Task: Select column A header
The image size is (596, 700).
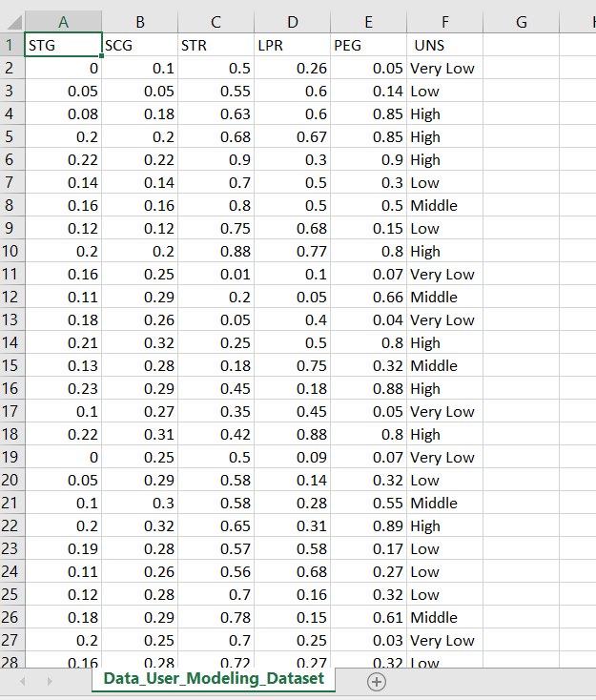Action: [63, 21]
